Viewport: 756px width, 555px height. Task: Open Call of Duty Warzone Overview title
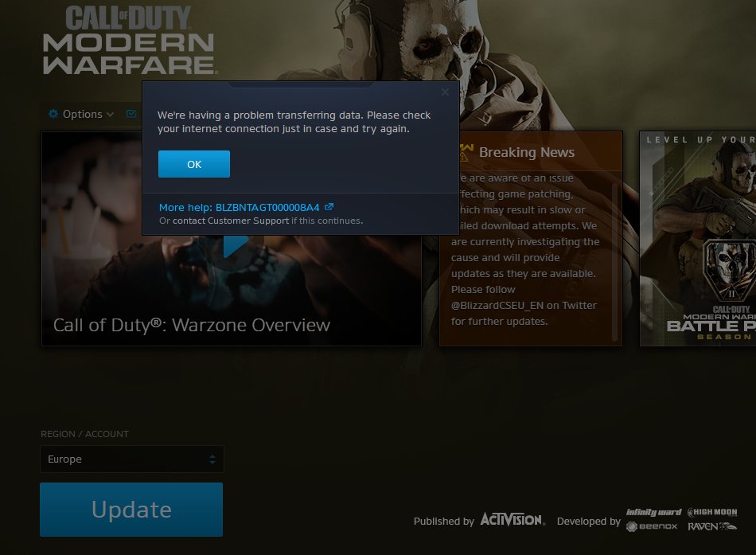(x=192, y=325)
